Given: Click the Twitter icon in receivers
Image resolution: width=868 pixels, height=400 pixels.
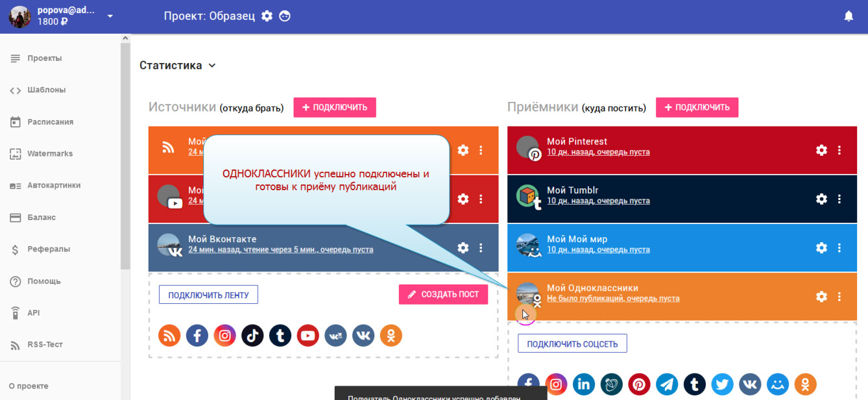Looking at the screenshot, I should pyautogui.click(x=722, y=384).
